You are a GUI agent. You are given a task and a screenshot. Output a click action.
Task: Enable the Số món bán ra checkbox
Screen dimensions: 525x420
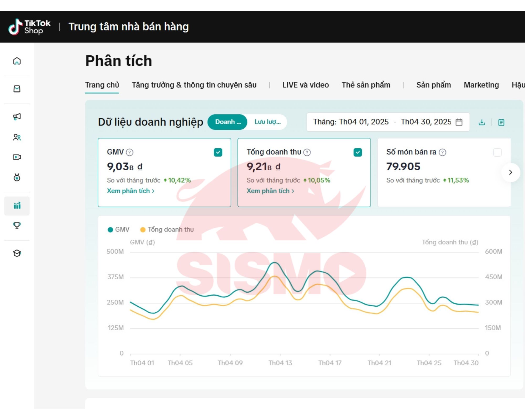[497, 152]
